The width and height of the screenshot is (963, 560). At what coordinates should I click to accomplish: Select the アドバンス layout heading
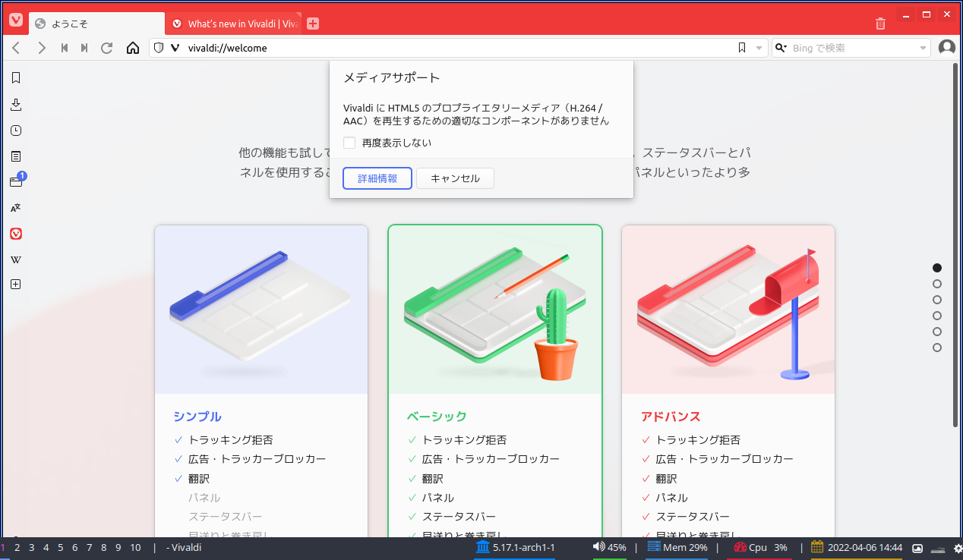click(671, 417)
